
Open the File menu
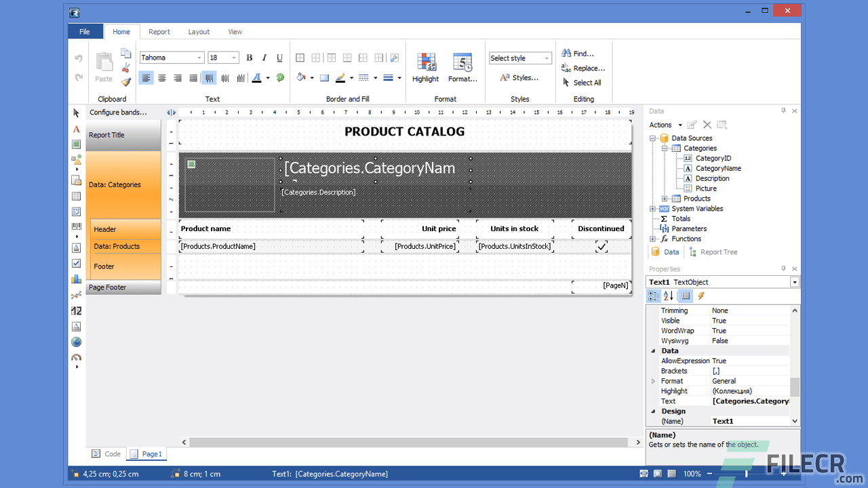click(x=85, y=31)
